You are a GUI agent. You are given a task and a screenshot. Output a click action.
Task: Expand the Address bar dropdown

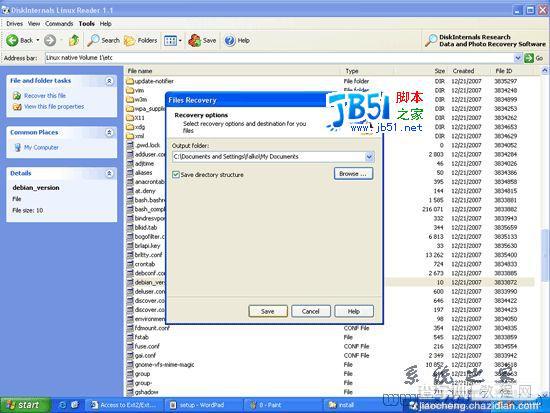pyautogui.click(x=518, y=58)
